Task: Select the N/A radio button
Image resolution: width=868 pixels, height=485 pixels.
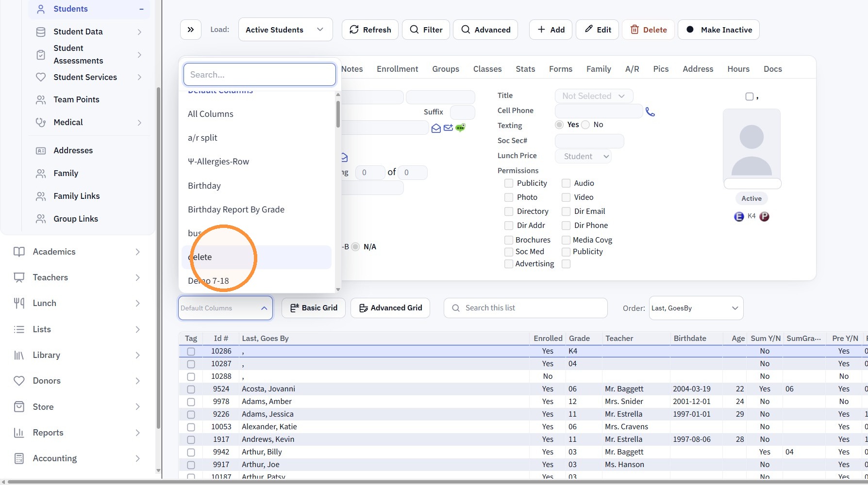Action: click(x=355, y=247)
